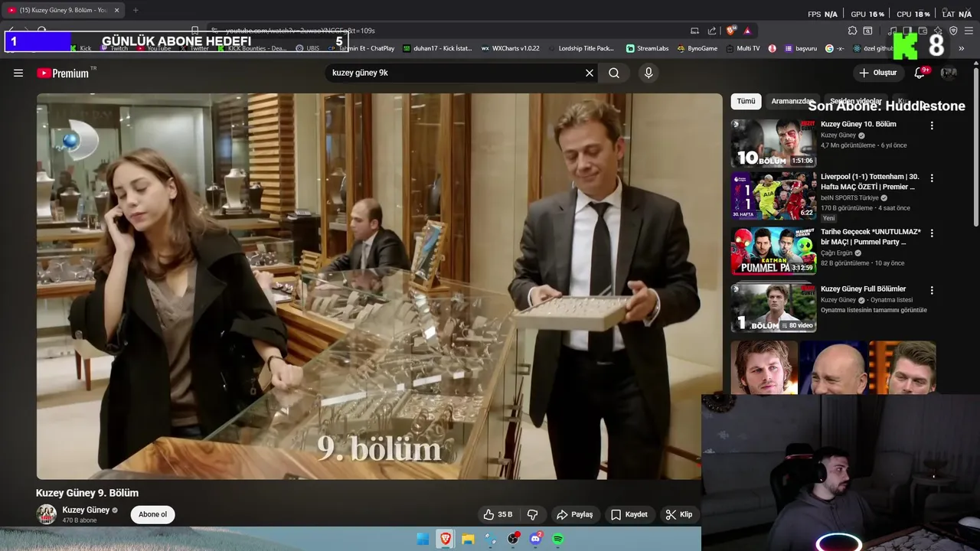The height and width of the screenshot is (551, 980).
Task: Share the video with Paylaş
Action: [x=574, y=514]
